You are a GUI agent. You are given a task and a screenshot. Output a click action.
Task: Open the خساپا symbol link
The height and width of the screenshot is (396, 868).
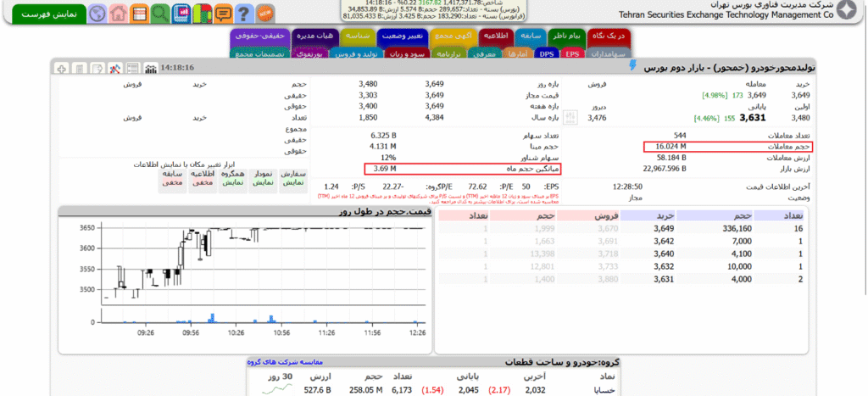click(604, 390)
